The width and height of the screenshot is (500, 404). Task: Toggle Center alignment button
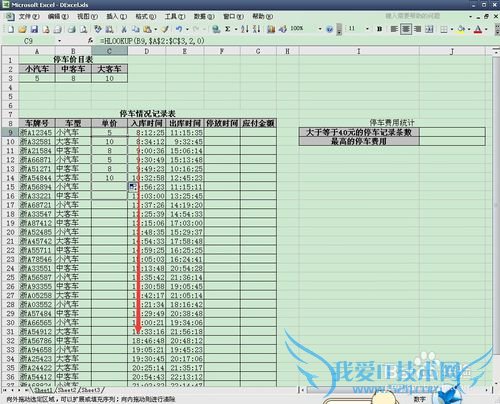tap(406, 29)
